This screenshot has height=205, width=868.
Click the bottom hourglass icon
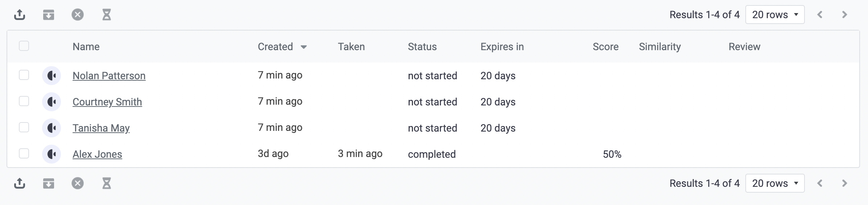[x=107, y=184]
